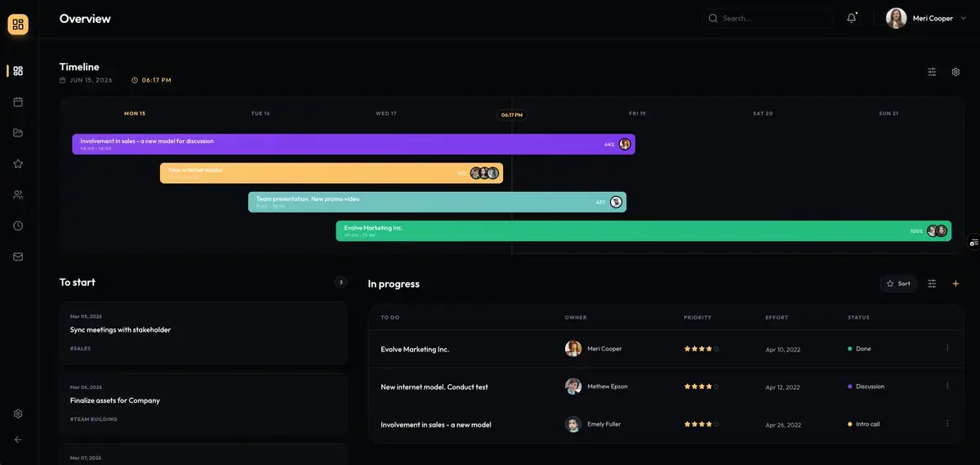Click the Sort button
The image size is (980, 465).
898,284
